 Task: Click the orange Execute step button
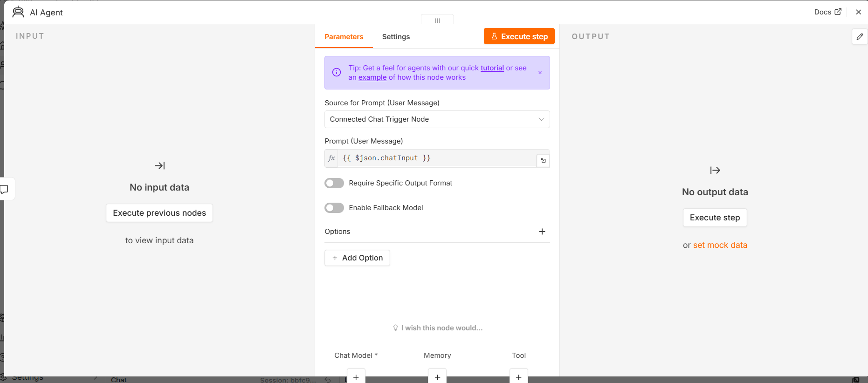click(519, 36)
